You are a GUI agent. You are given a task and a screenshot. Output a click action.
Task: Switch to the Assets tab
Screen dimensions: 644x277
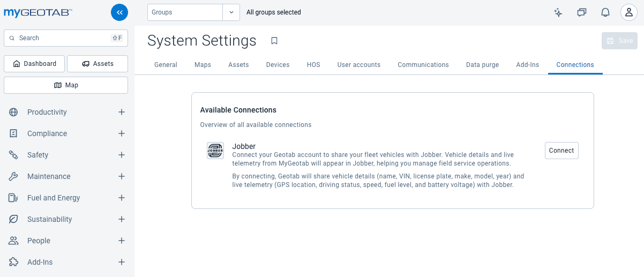click(238, 65)
